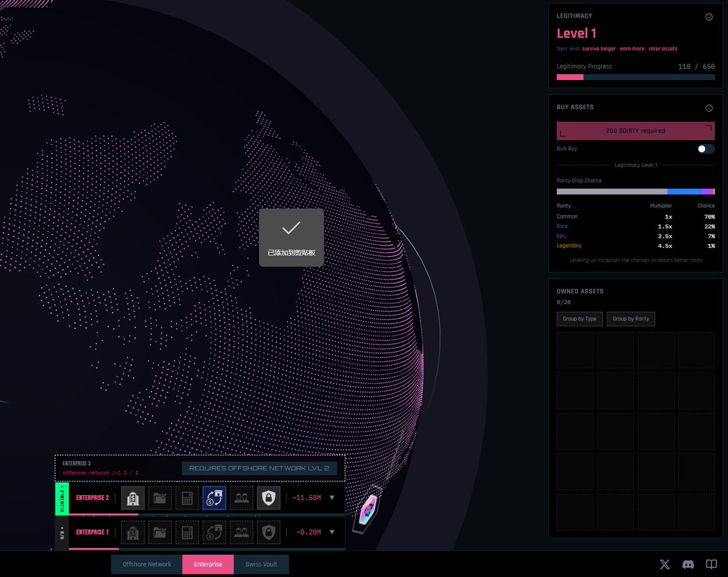Select Enterprise 2 people group slot

pos(241,498)
